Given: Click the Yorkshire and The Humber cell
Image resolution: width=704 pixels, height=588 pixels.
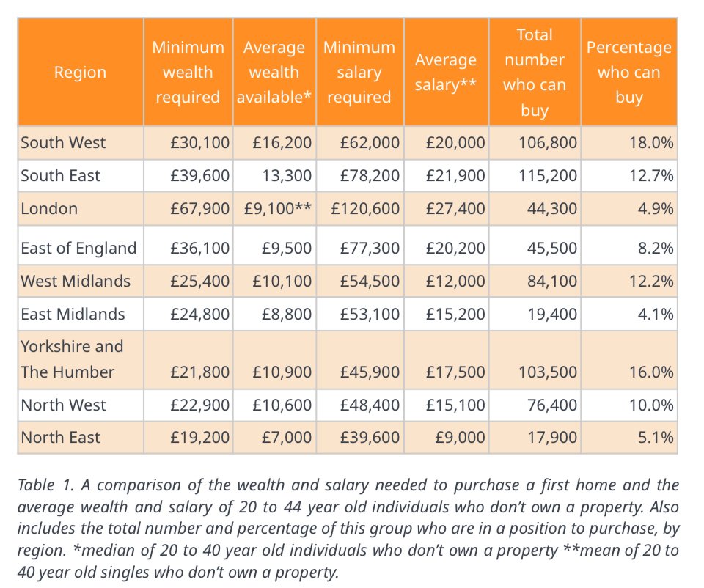Looking at the screenshot, I should pos(72,359).
